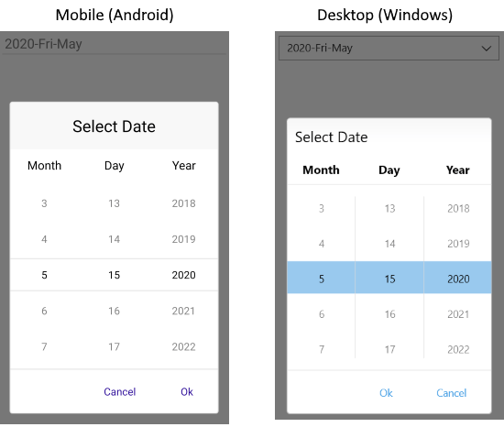Choose year 2022 in Android picker
The width and height of the screenshot is (504, 427).
pos(183,347)
